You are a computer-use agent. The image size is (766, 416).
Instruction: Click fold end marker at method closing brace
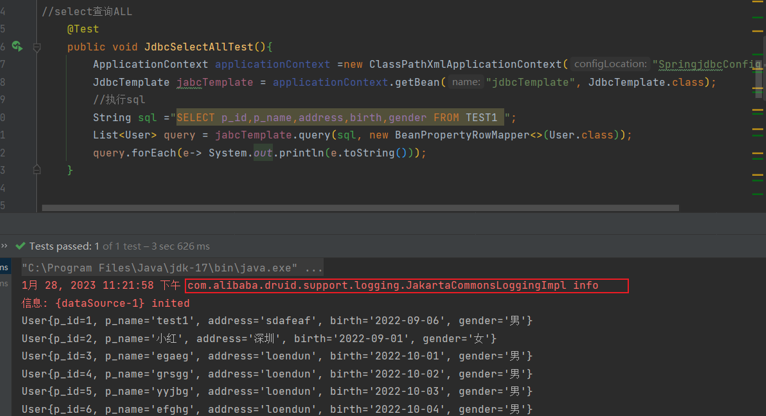(37, 169)
